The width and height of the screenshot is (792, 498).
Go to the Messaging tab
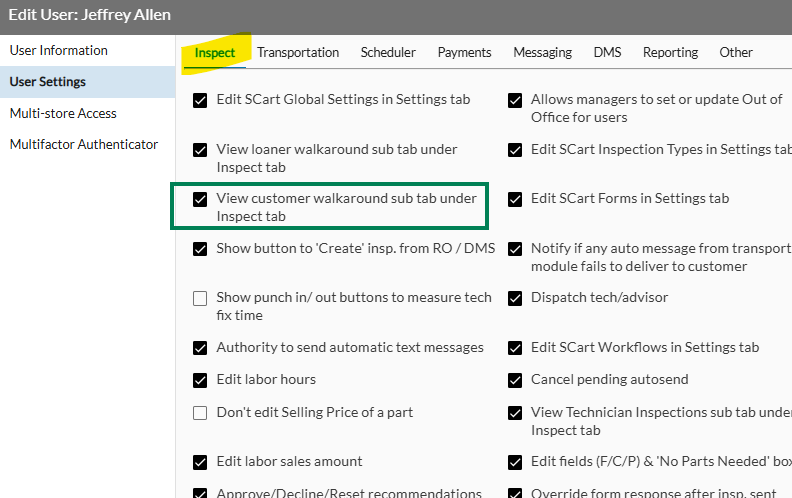coord(542,53)
